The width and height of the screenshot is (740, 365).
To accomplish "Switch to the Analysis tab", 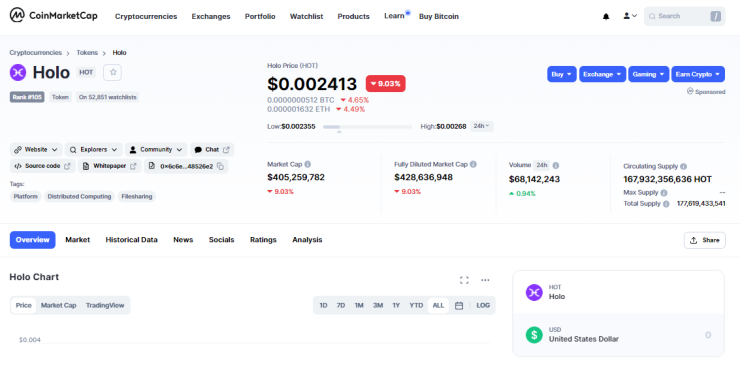I will pos(307,240).
